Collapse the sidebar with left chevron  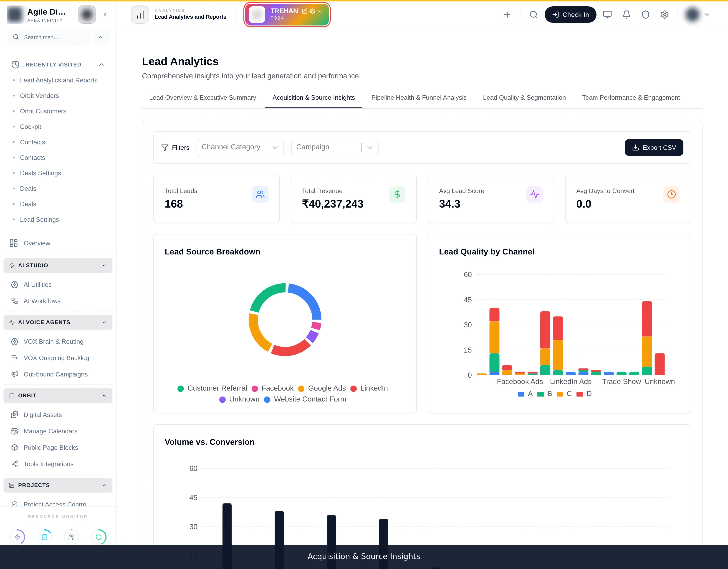coord(105,15)
